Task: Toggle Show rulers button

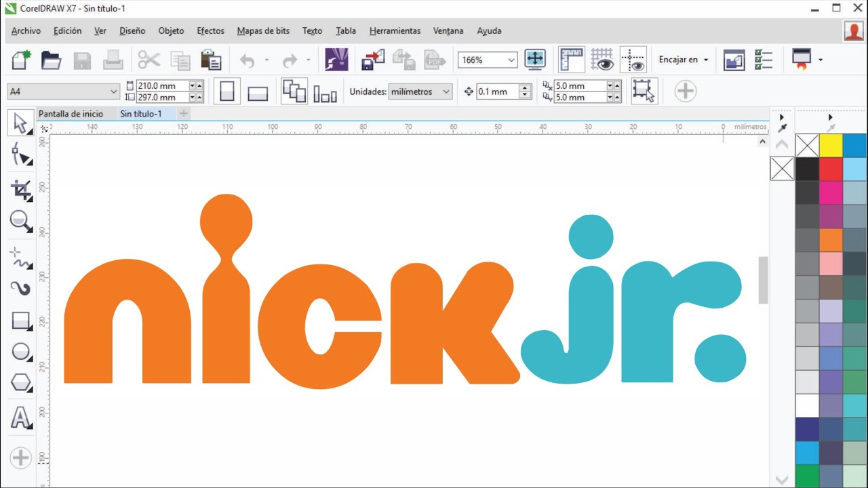Action: coord(572,60)
